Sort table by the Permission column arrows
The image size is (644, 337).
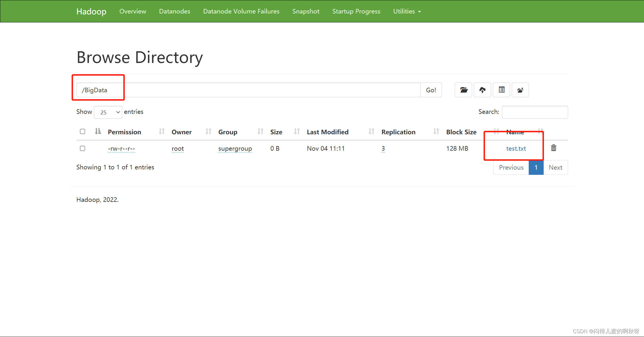point(162,132)
